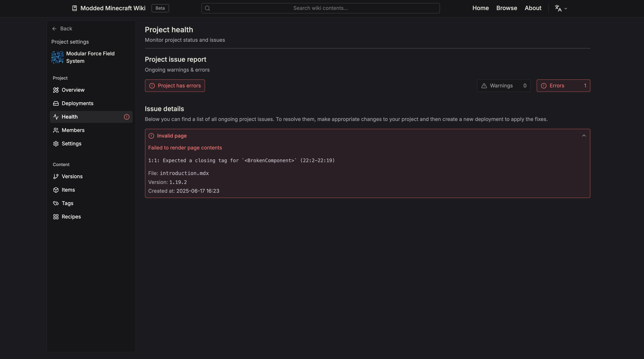Click the error badge next to Health
Screen dimensions: 644x359
pos(126,117)
